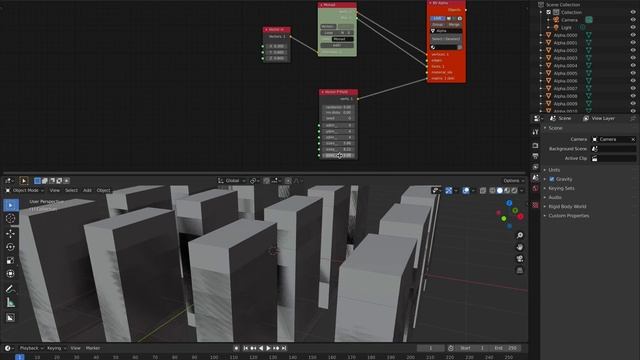640x360 pixels.
Task: Open the Output properties tab icon
Action: 535,156
